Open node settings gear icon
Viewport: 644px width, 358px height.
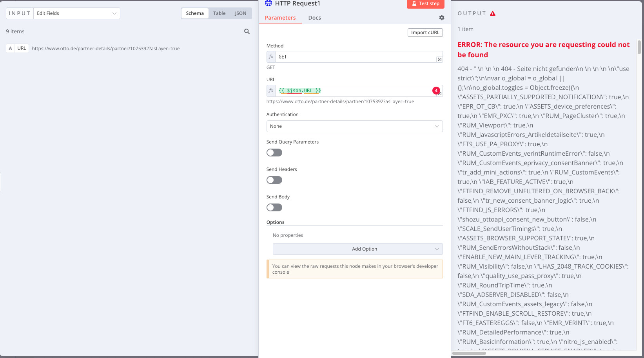click(442, 18)
